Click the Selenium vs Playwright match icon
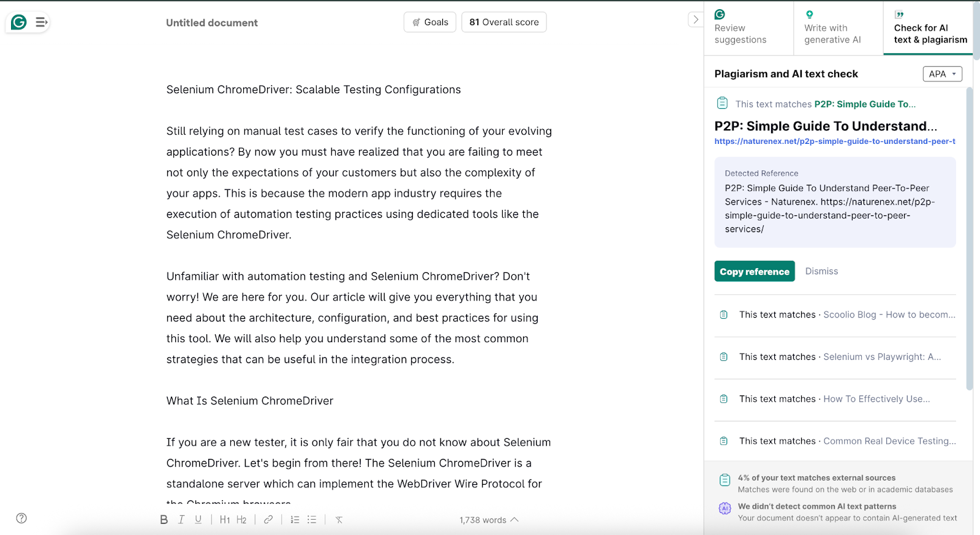Image resolution: width=980 pixels, height=535 pixels. [723, 357]
